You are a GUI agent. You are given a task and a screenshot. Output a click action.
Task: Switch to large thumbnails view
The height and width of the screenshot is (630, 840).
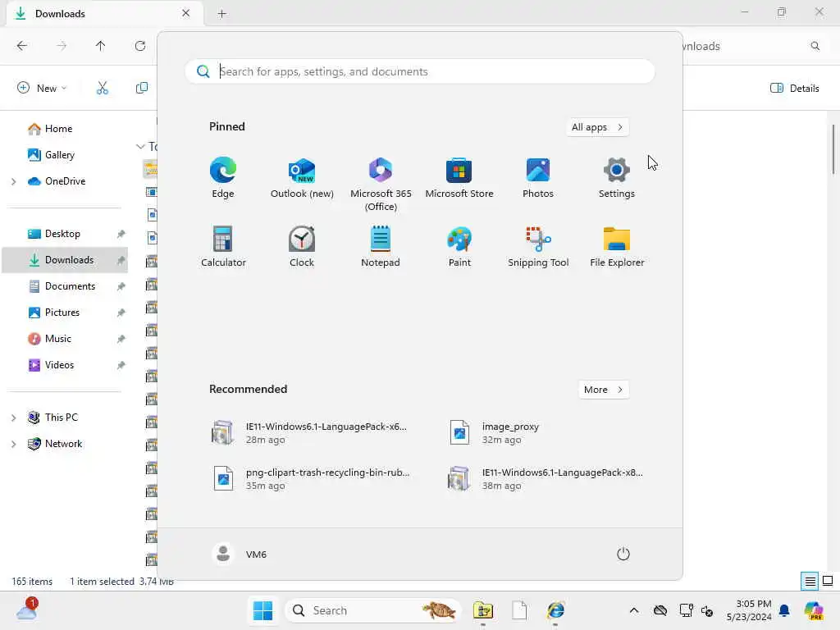[x=828, y=581]
